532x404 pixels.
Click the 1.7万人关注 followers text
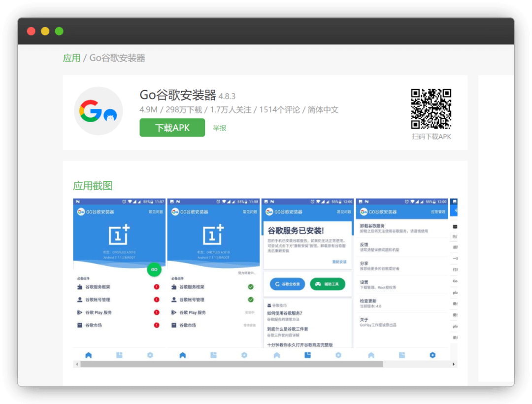coord(231,110)
